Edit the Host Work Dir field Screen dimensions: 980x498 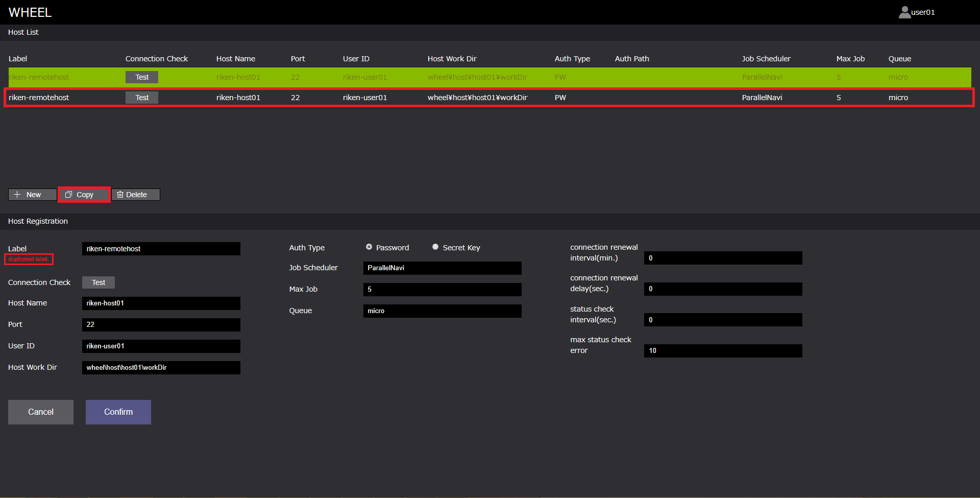point(161,368)
